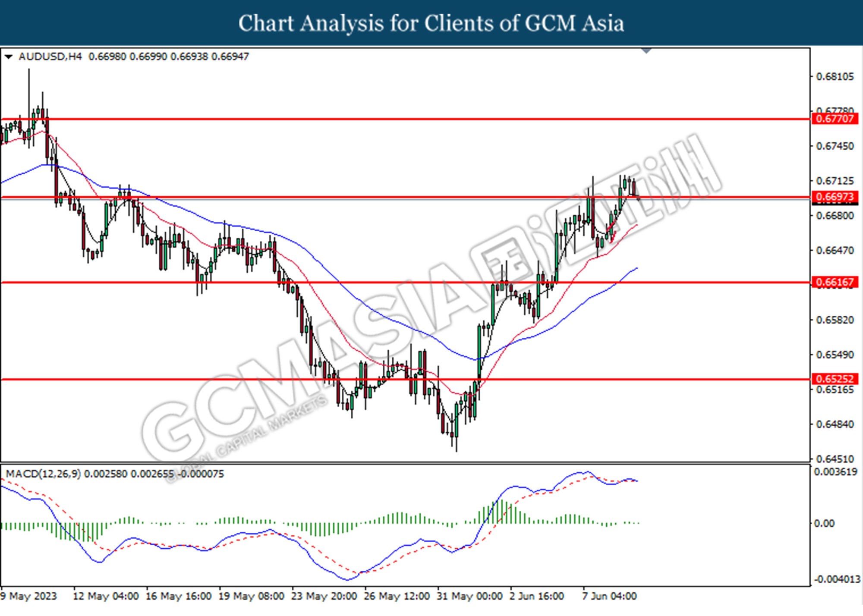The height and width of the screenshot is (616, 863).
Task: Click the 26 May 12:00 time label
Action: pos(397,596)
